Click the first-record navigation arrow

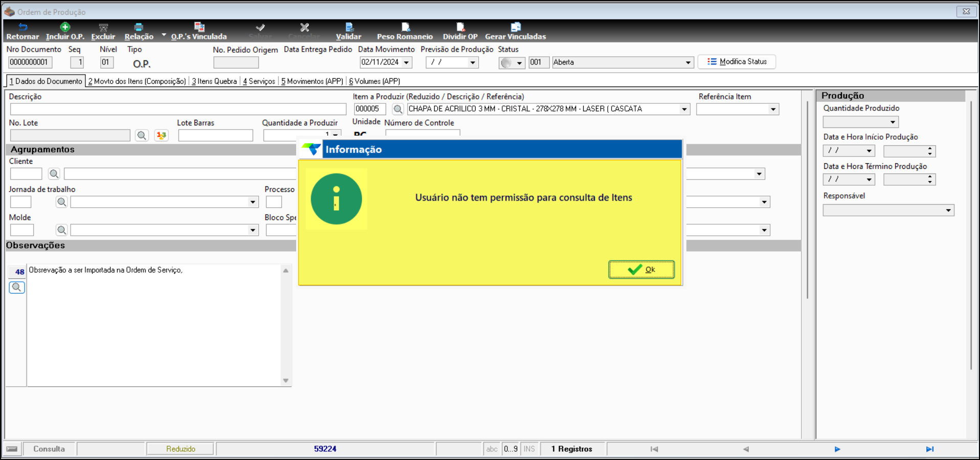click(x=654, y=449)
